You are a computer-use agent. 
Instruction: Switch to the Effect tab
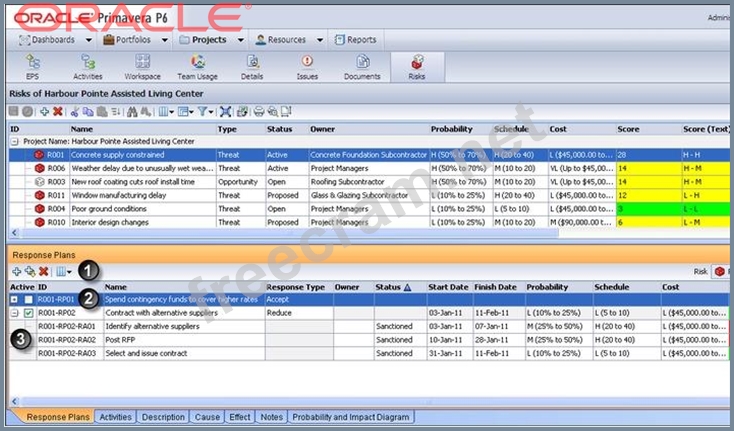[240, 416]
